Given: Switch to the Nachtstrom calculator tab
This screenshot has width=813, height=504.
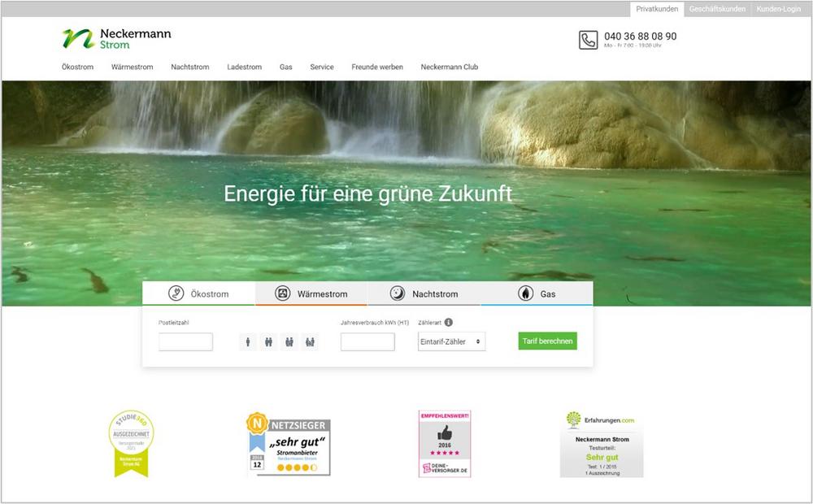Looking at the screenshot, I should (x=424, y=294).
